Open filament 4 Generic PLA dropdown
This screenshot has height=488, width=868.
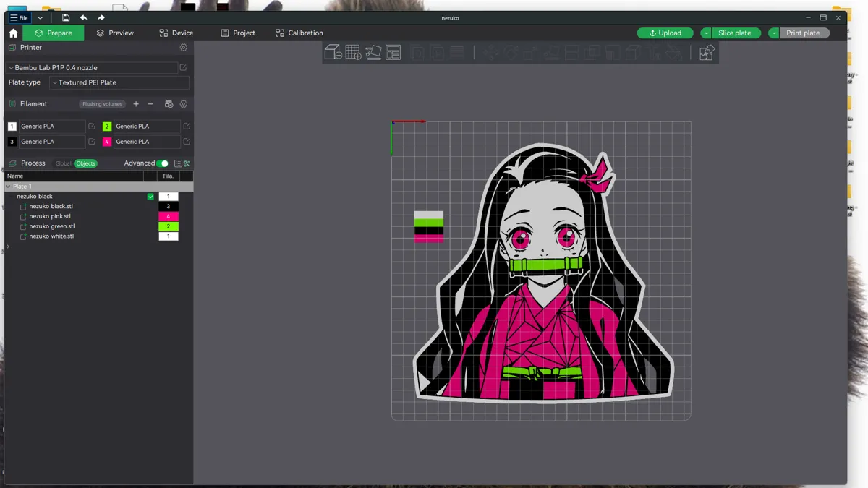pos(147,142)
